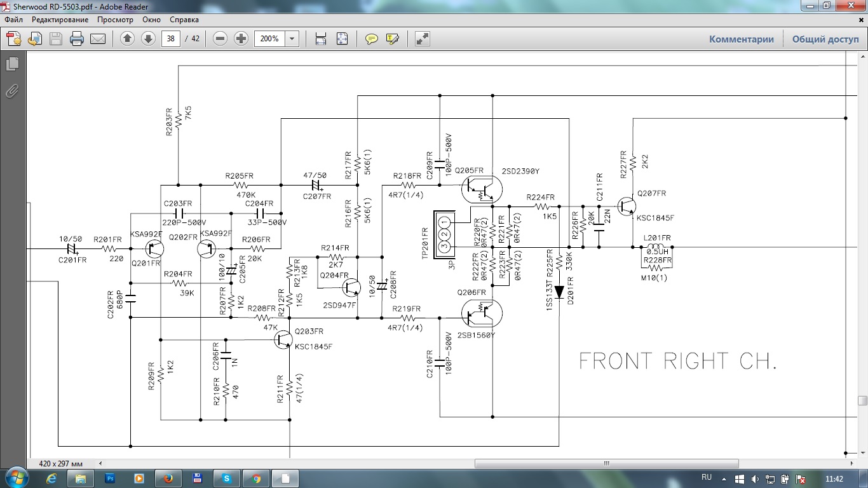Click the convert file icon in toolbar
Screen dimensions: 868x488
(x=35, y=39)
